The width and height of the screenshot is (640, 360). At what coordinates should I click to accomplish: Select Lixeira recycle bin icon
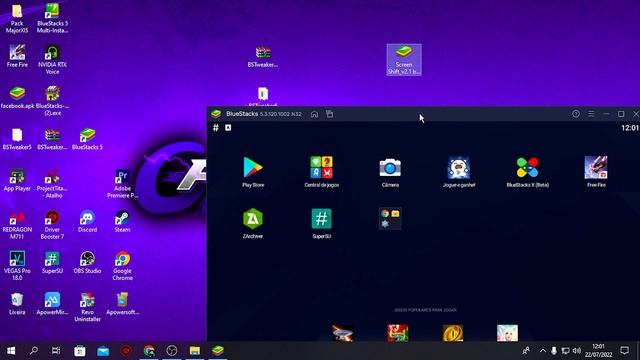coord(17,304)
